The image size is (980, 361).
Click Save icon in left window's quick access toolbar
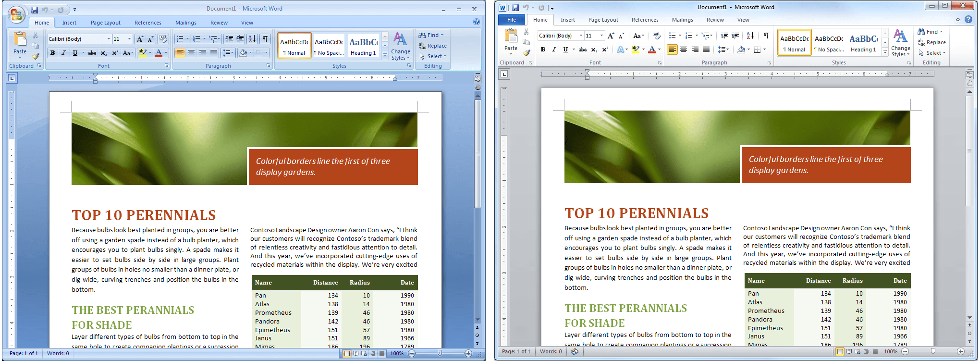[35, 10]
